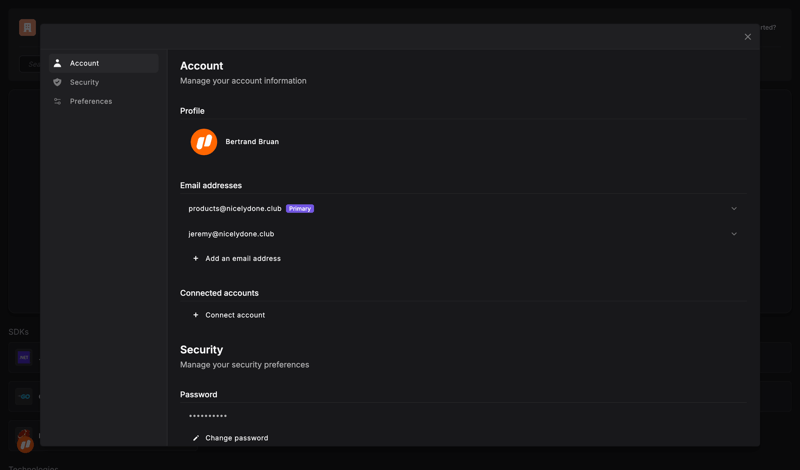
Task: Click the orange app logo in the background page header
Action: (28, 27)
